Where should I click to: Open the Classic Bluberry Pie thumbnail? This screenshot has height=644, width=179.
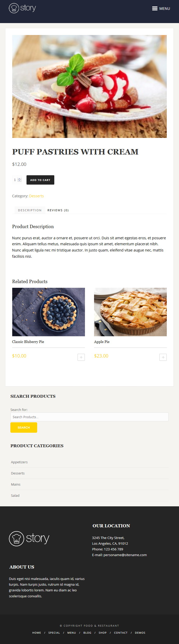point(49,312)
